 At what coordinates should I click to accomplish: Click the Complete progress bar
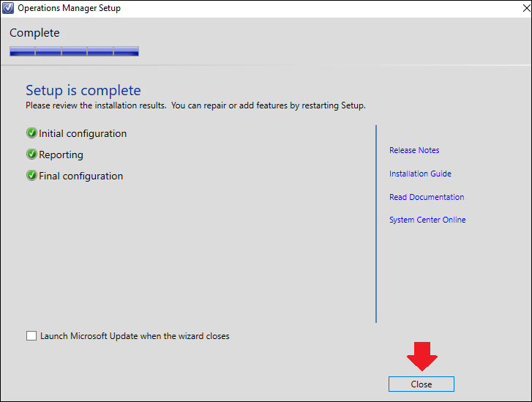point(74,51)
